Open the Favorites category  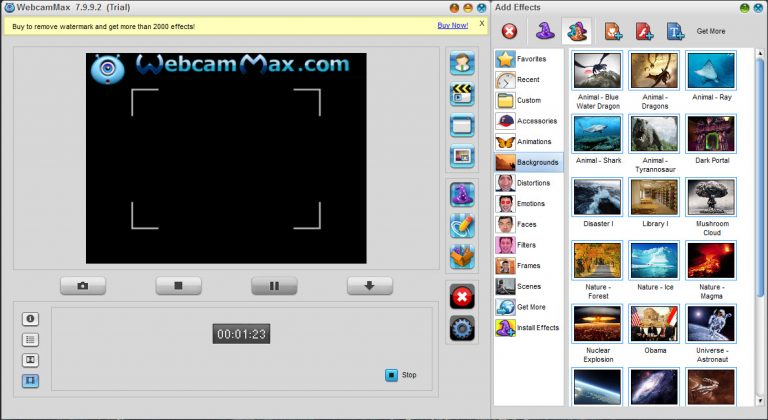point(530,59)
